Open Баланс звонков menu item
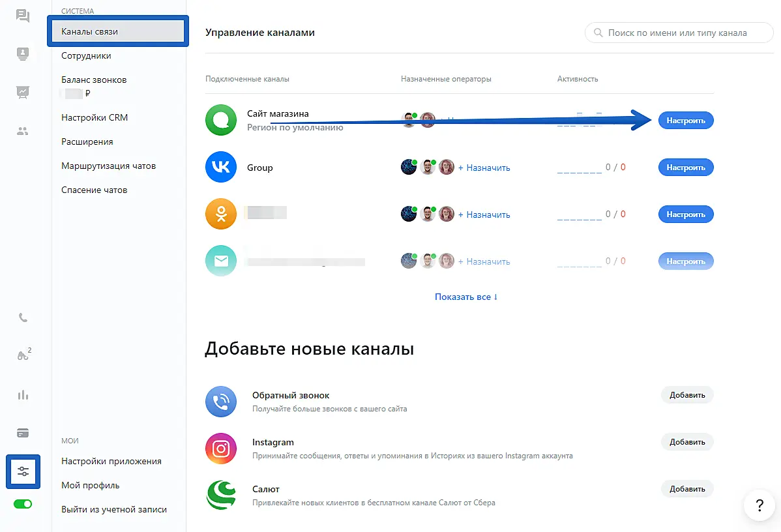 click(94, 80)
